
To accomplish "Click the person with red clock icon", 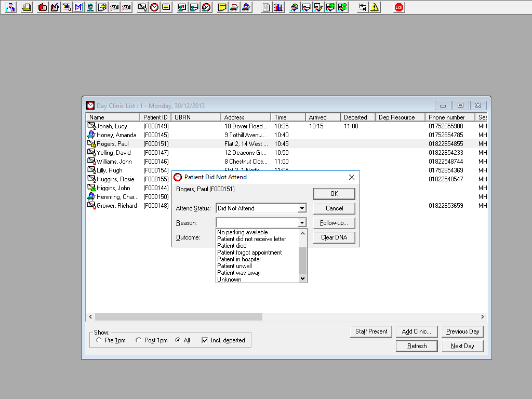I will 206,7.
